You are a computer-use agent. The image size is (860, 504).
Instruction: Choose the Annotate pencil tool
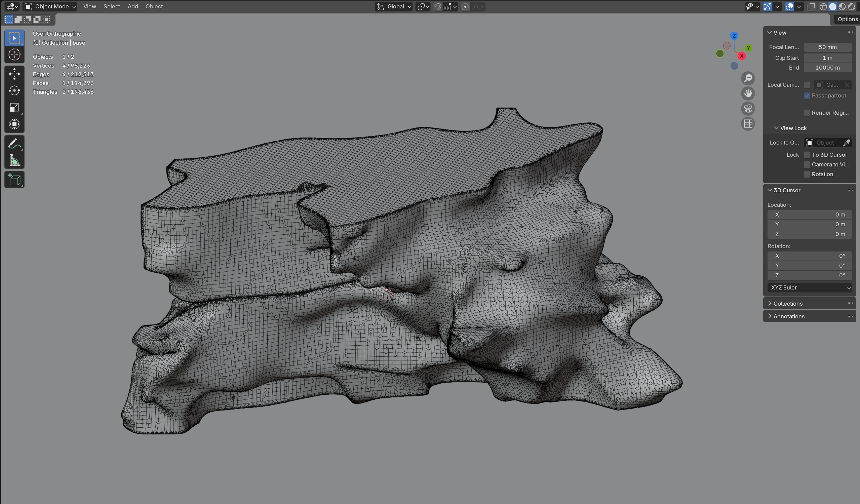(14, 144)
